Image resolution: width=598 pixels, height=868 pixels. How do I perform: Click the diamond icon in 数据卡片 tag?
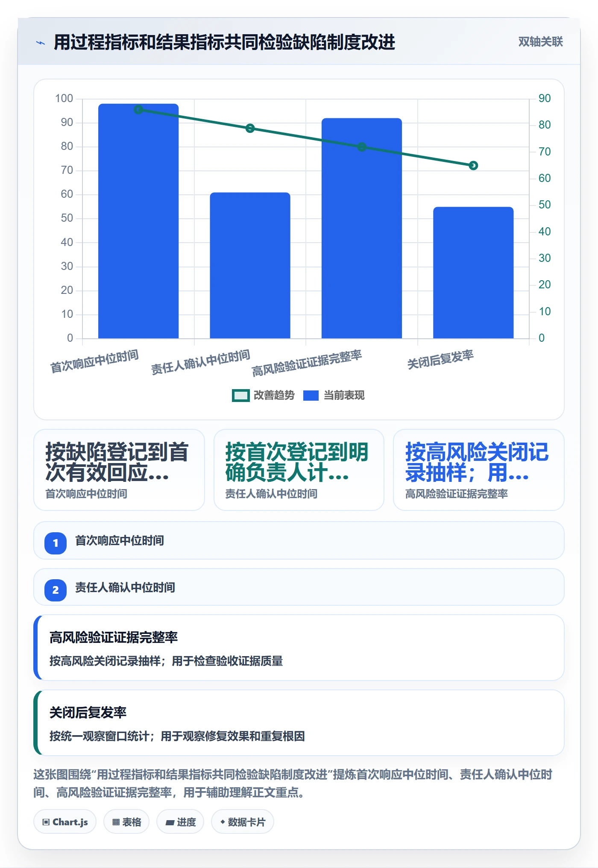coord(223,822)
